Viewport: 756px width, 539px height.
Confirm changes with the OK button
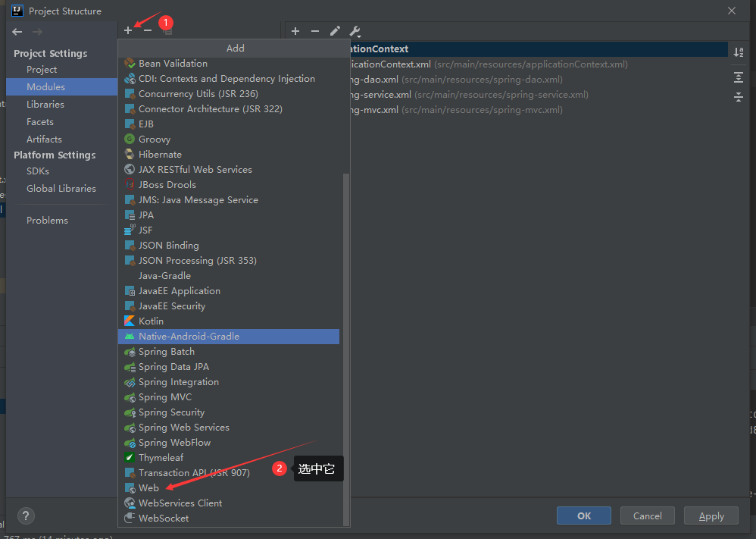(x=583, y=515)
